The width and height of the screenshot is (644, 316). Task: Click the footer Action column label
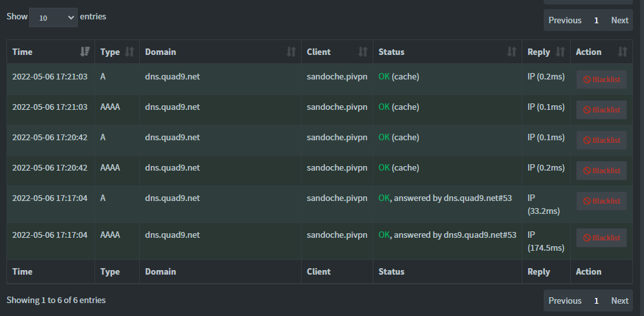588,272
